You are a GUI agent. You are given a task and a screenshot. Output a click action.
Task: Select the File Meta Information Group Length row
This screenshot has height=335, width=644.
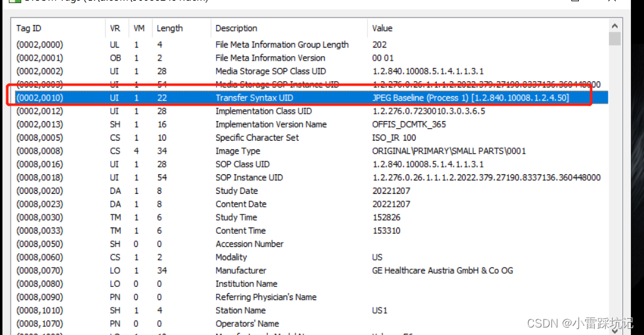pyautogui.click(x=311, y=45)
